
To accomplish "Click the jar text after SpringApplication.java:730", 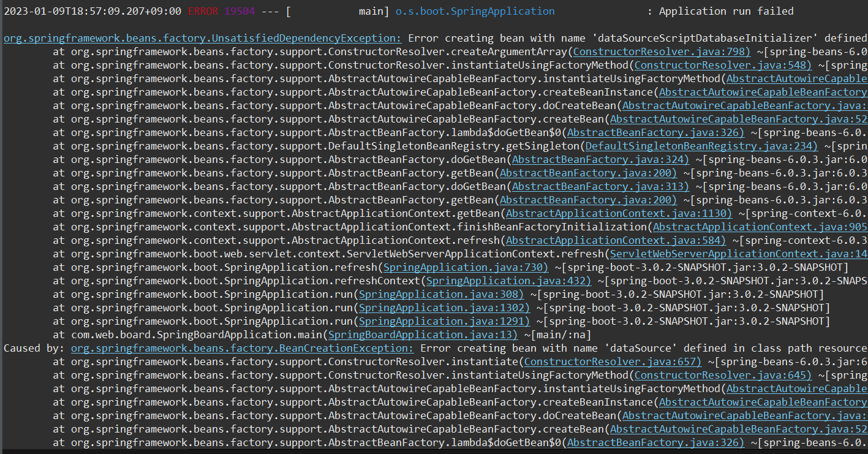I will click(701, 267).
